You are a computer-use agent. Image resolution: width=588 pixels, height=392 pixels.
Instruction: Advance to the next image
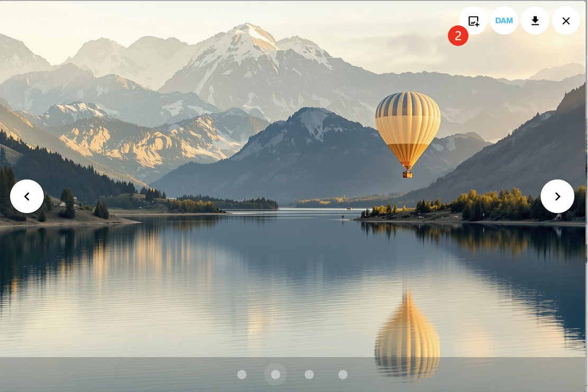557,197
